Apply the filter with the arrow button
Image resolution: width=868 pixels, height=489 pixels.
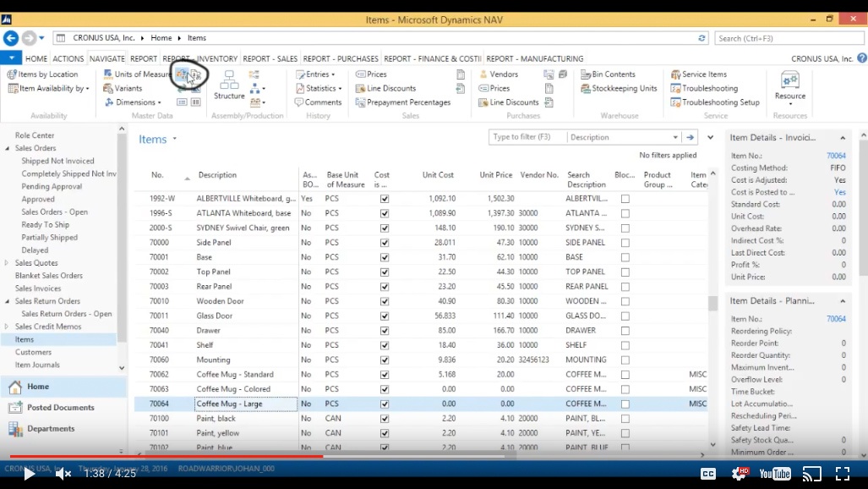pyautogui.click(x=690, y=137)
